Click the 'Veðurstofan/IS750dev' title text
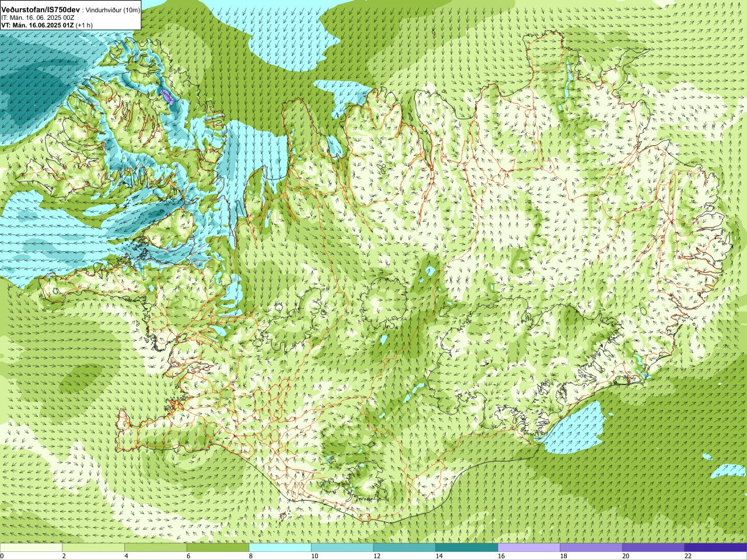This screenshot has height=560, width=747. 40,10
